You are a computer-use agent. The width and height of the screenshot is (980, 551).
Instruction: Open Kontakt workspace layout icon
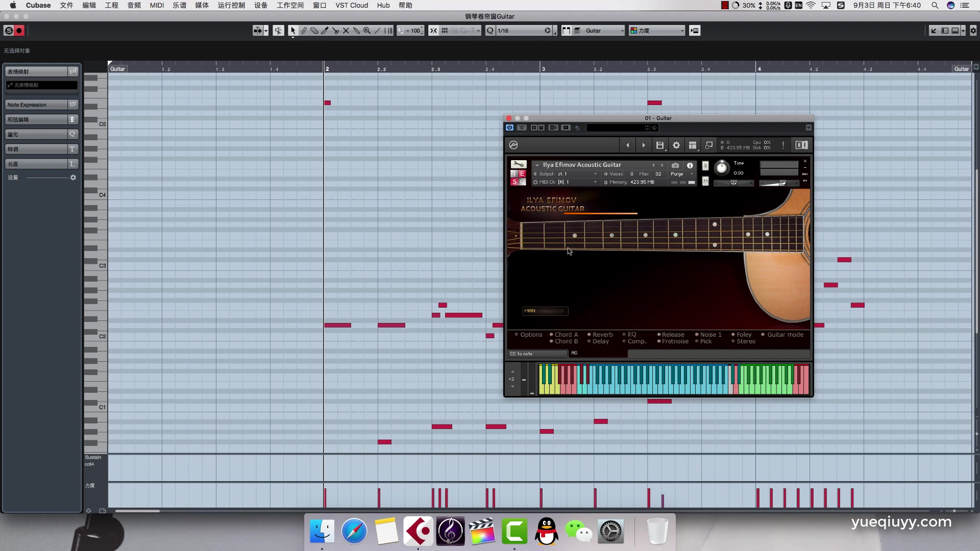click(693, 145)
